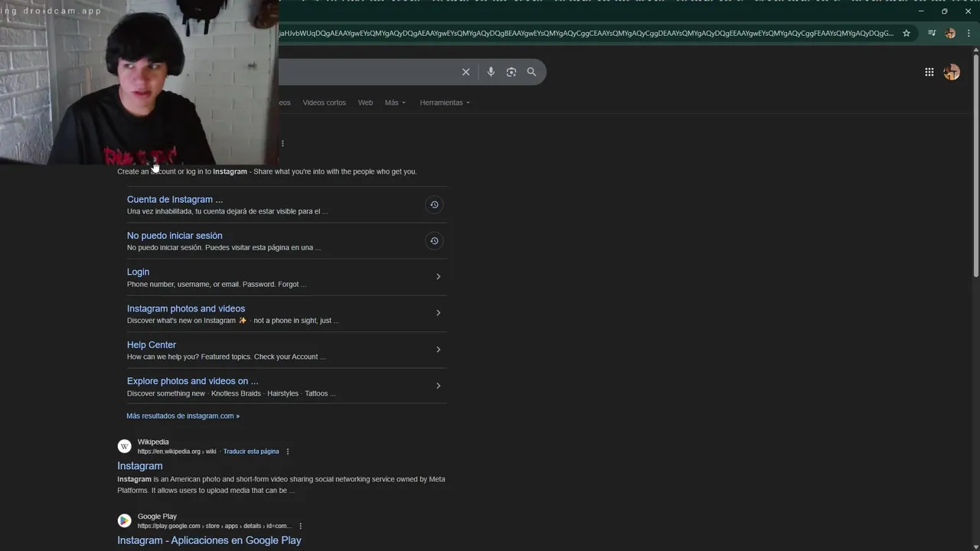980x551 pixels.
Task: Click the history icon beside No puedo iniciar sesión
Action: click(x=434, y=241)
